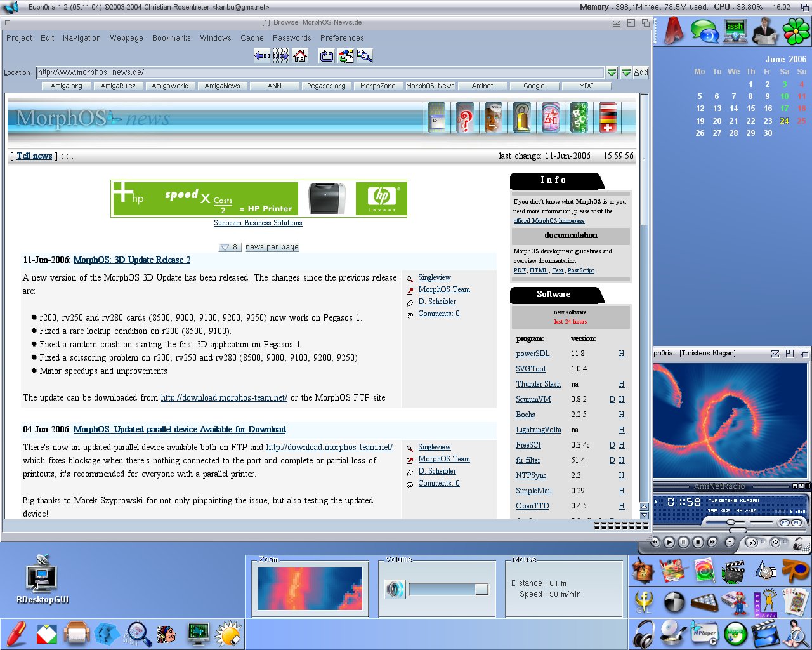Viewport: 812px width, 650px height.
Task: Switch to the Aminet bookmark tab
Action: 482,86
